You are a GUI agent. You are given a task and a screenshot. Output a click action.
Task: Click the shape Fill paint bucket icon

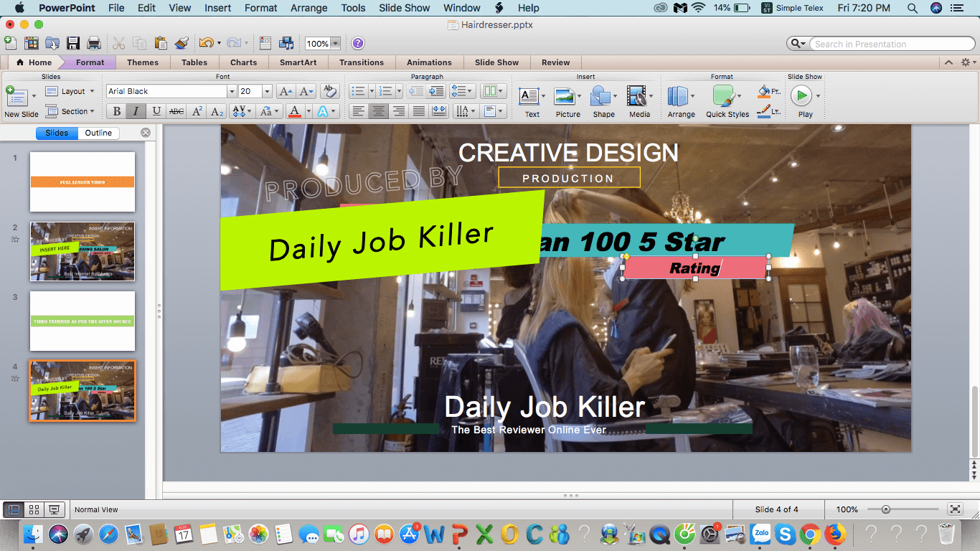click(x=764, y=92)
